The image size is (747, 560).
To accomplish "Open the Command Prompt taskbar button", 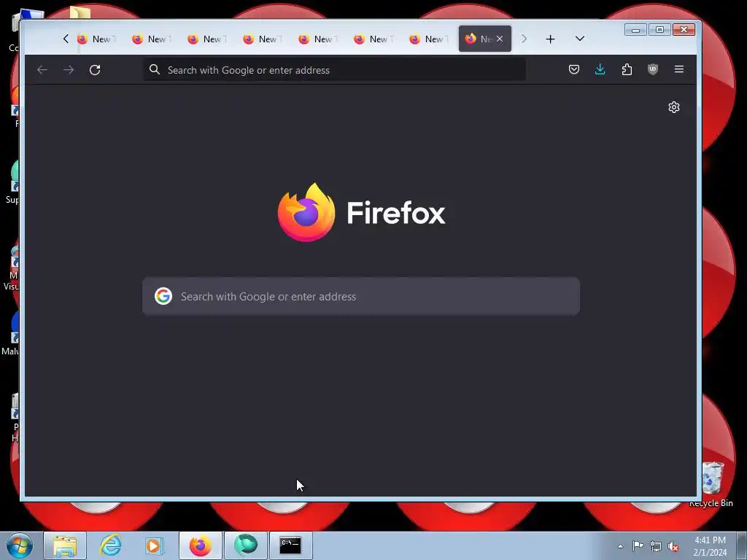I will pyautogui.click(x=290, y=545).
